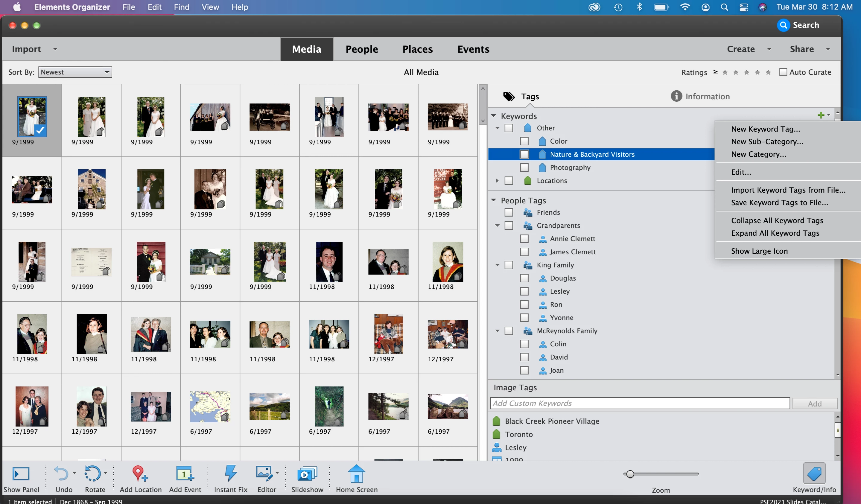Click the Rotate icon
861x504 pixels.
pos(92,473)
